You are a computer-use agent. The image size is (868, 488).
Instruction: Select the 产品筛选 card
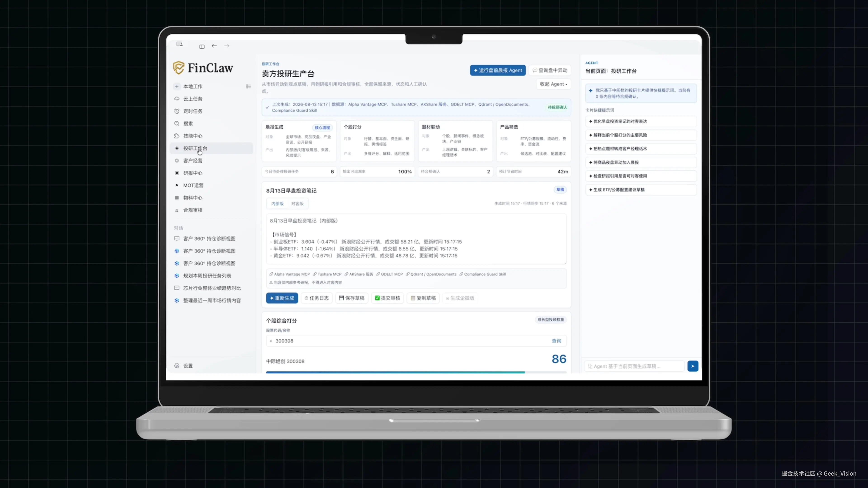coord(534,141)
